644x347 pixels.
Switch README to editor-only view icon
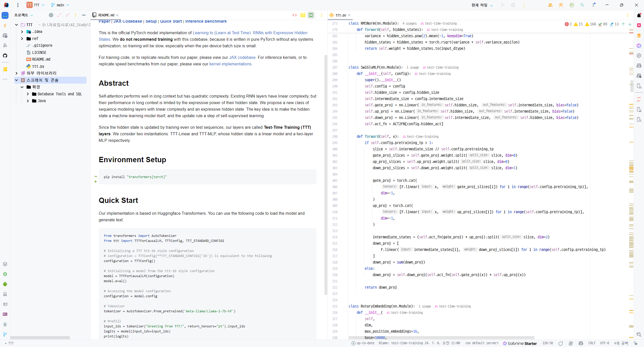[x=295, y=15]
